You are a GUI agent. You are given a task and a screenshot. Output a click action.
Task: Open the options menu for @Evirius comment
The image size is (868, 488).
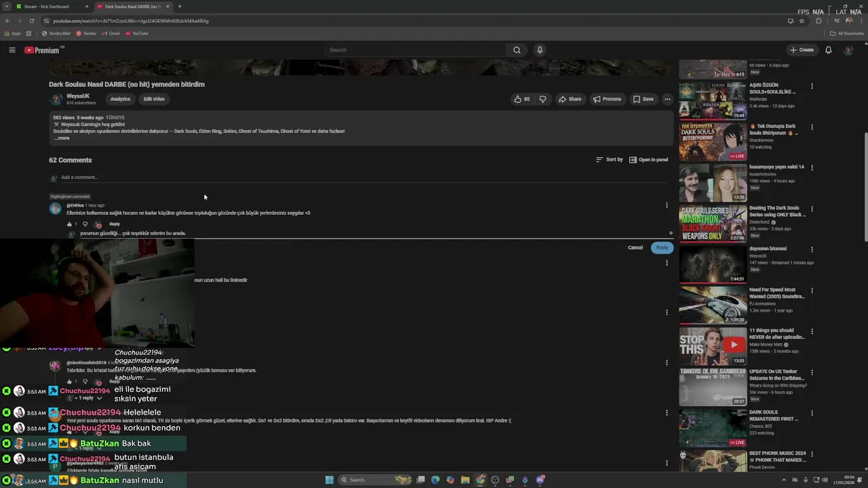[667, 205]
